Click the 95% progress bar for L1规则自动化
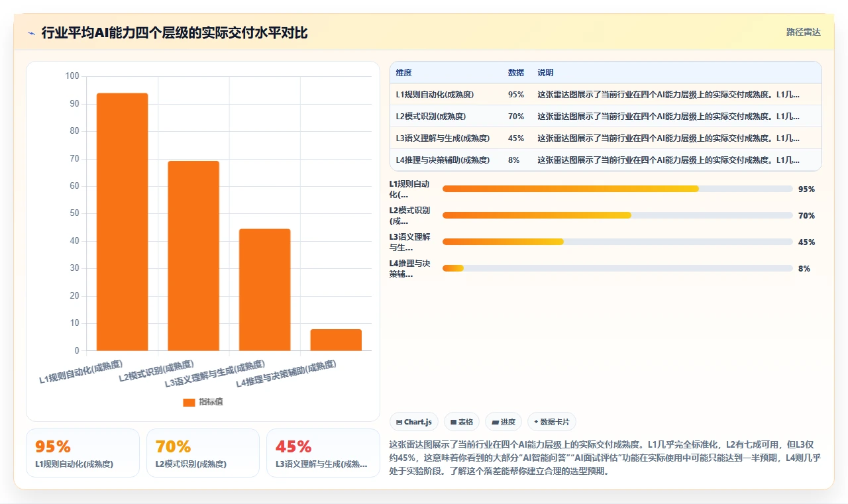Image resolution: width=848 pixels, height=504 pixels. click(617, 189)
